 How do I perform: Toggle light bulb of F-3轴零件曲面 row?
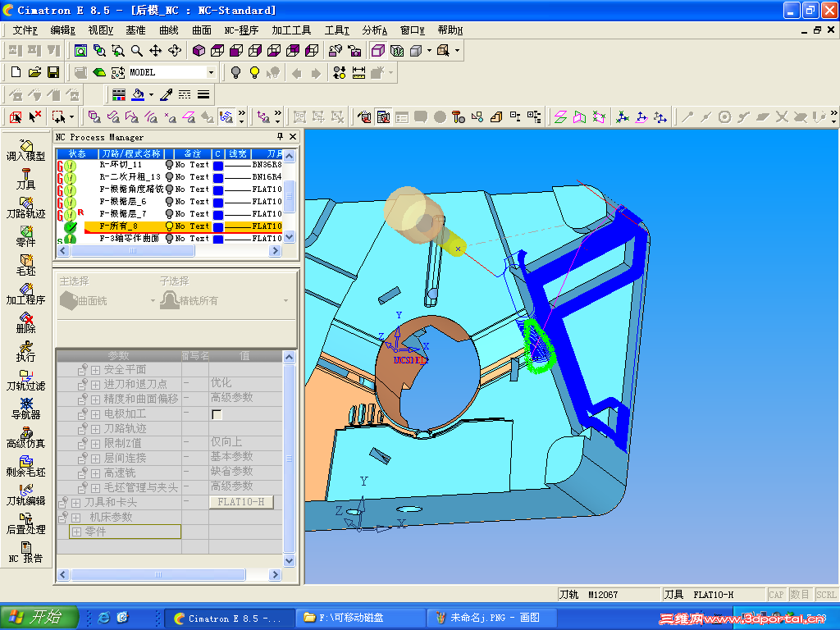(169, 239)
